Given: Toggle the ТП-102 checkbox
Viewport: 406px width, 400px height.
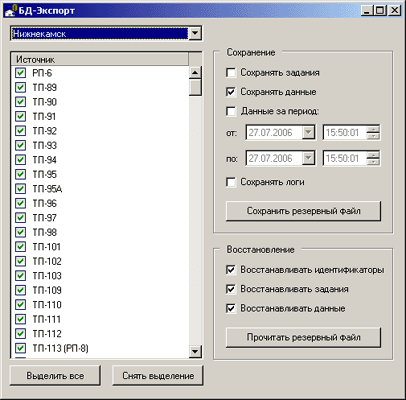Looking at the screenshot, I should pos(20,261).
